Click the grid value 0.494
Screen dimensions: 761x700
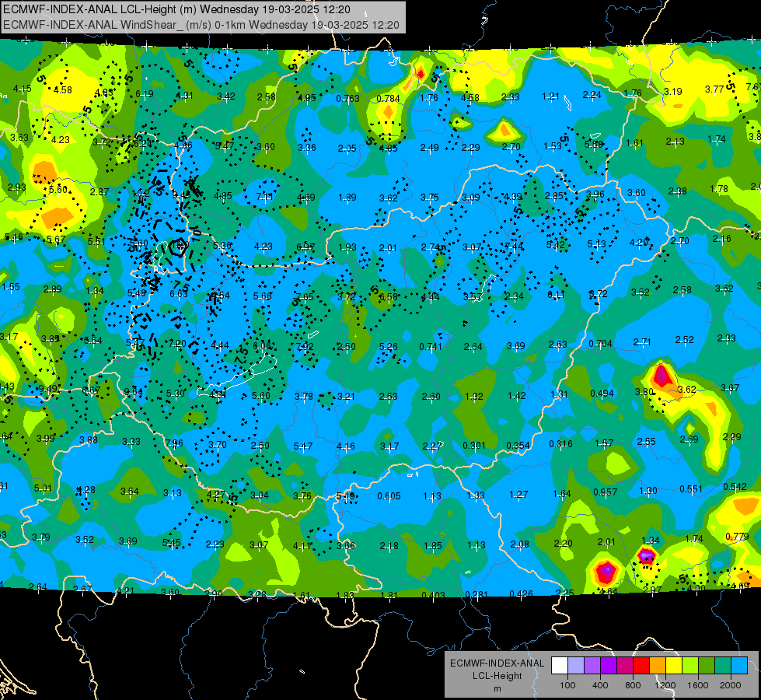tap(602, 394)
